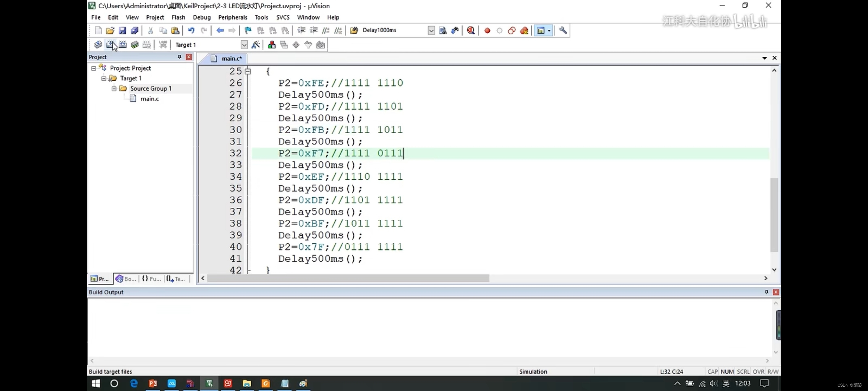This screenshot has height=391, width=868.
Task: Open Manage Project Items colored blocks icon
Action: click(272, 45)
